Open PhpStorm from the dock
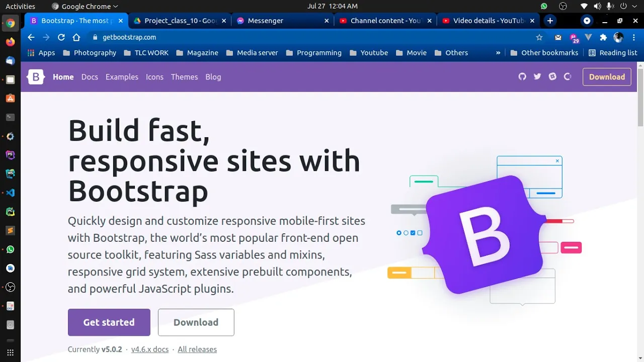Image resolution: width=644 pixels, height=362 pixels. 10,155
